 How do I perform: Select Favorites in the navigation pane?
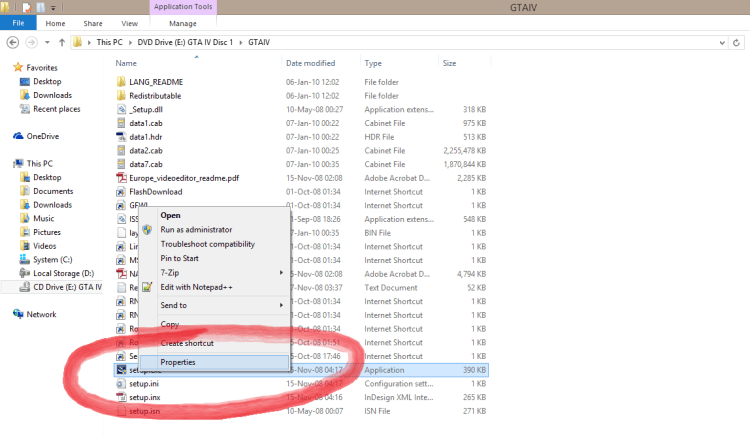coord(42,67)
